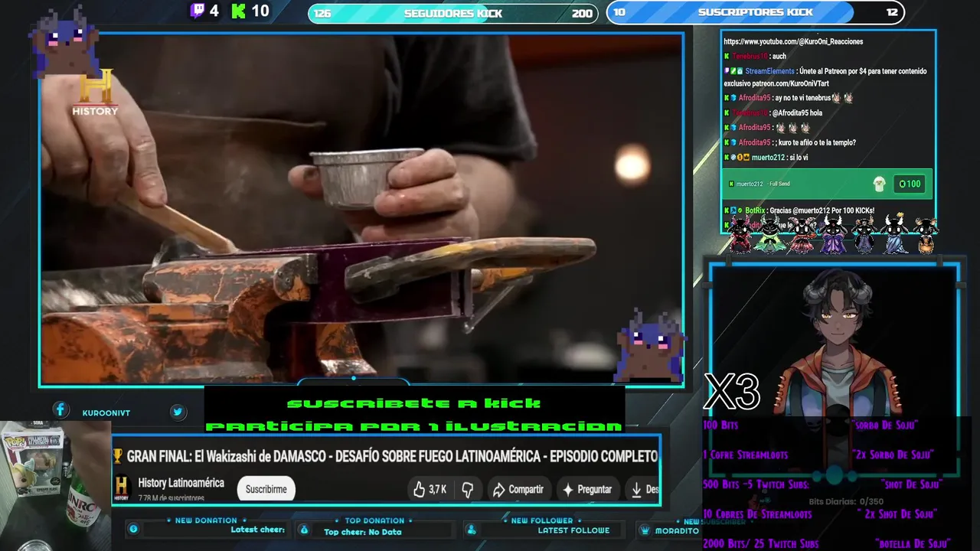The image size is (980, 551).
Task: Click the Suscriptores Kick progress bar
Action: click(756, 12)
